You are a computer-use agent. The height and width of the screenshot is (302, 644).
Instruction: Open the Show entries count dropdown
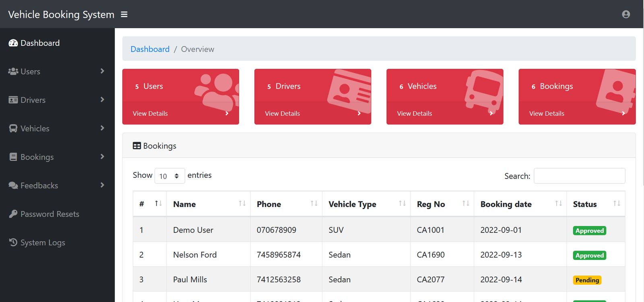pos(169,176)
